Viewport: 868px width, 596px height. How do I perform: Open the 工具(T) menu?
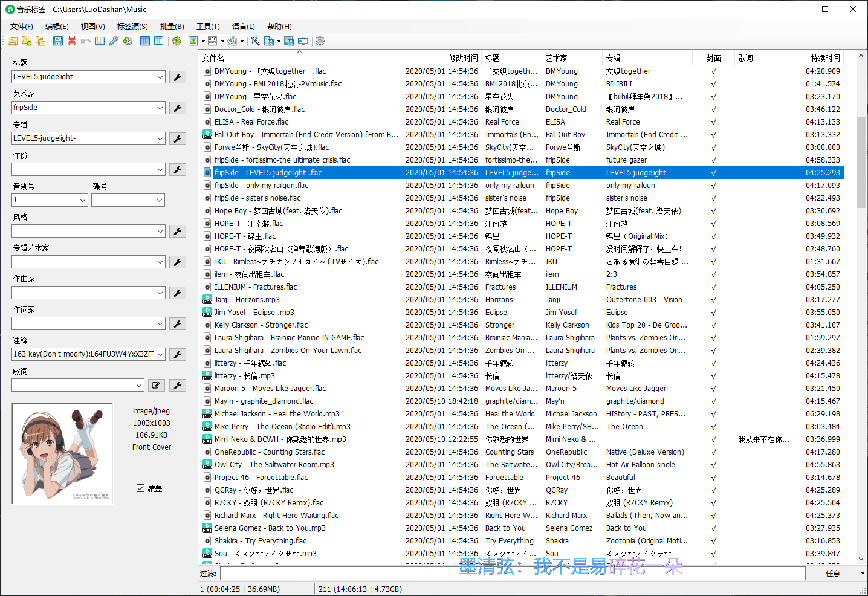(208, 27)
